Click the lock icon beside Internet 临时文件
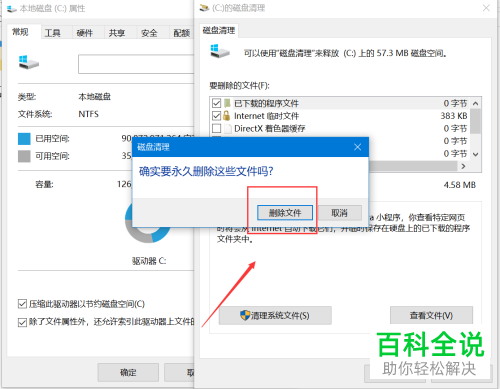500x389 pixels. pos(227,116)
